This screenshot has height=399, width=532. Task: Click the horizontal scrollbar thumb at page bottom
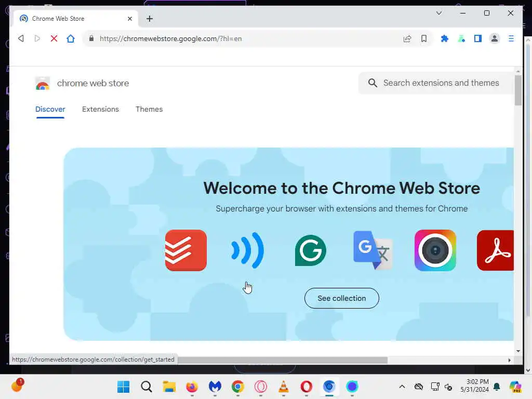[282, 360]
